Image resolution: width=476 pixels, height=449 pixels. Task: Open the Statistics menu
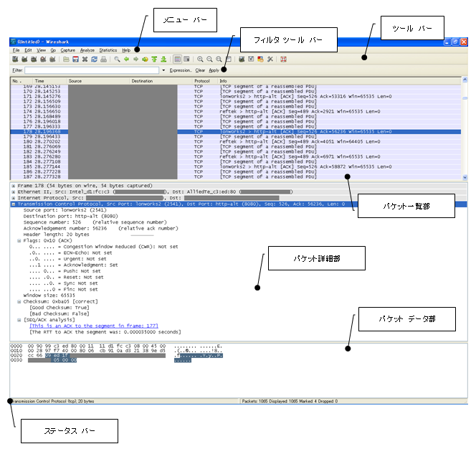click(x=108, y=50)
